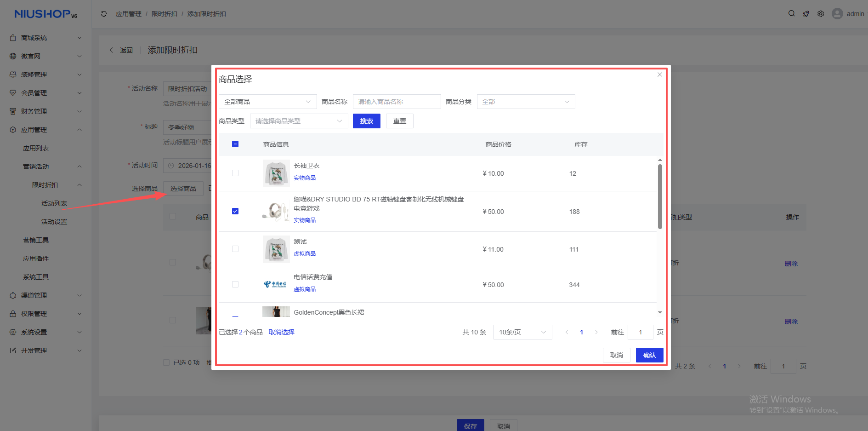Open the settings gear in header
The height and width of the screenshot is (431, 868).
click(x=821, y=14)
